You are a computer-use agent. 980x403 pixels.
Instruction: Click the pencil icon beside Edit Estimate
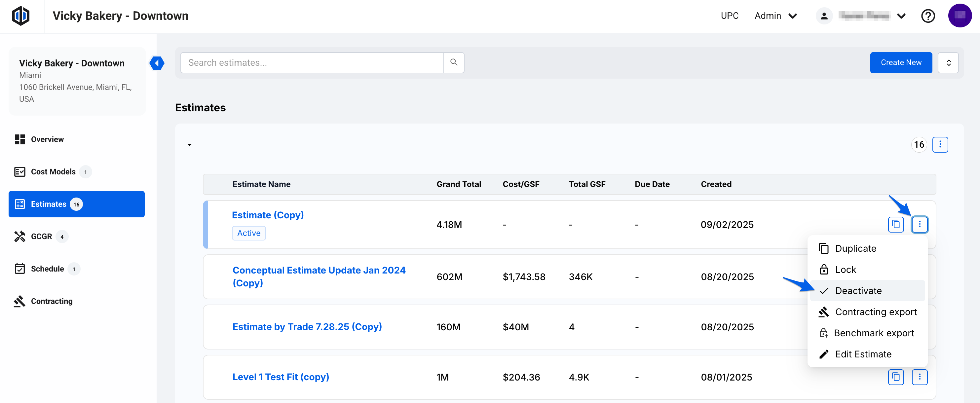824,354
